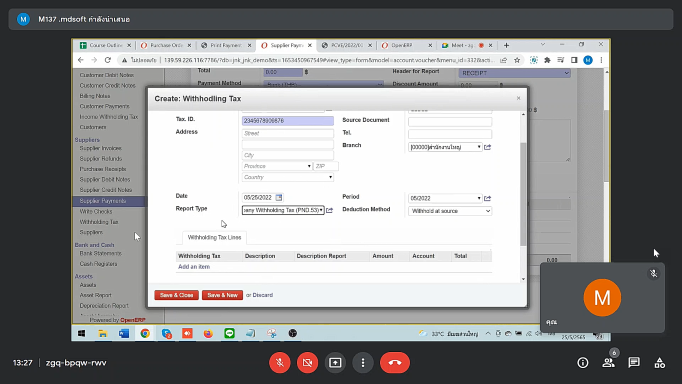
Task: Click the Discard link
Action: click(x=263, y=295)
